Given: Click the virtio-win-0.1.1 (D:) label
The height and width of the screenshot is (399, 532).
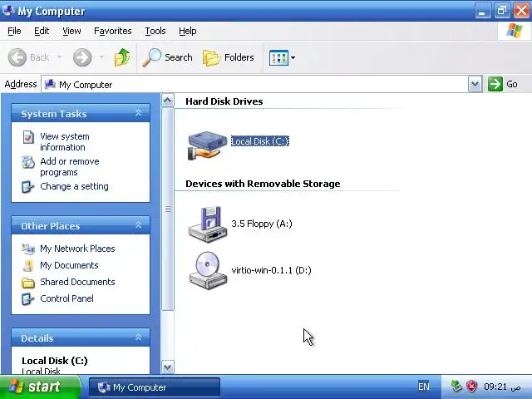Looking at the screenshot, I should pos(271,270).
